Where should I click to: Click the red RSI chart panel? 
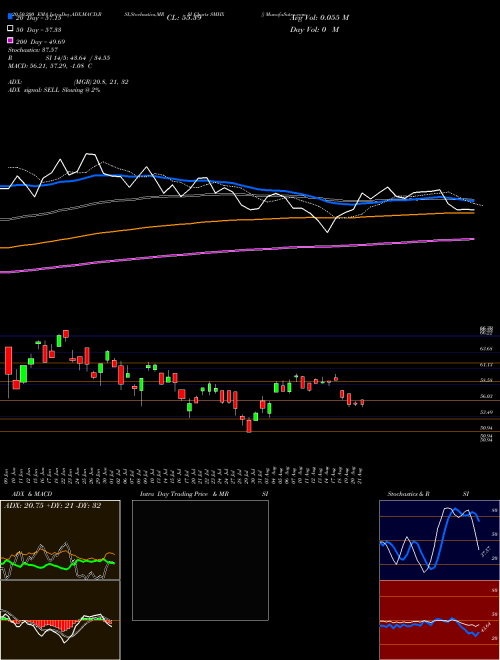[x=439, y=620]
